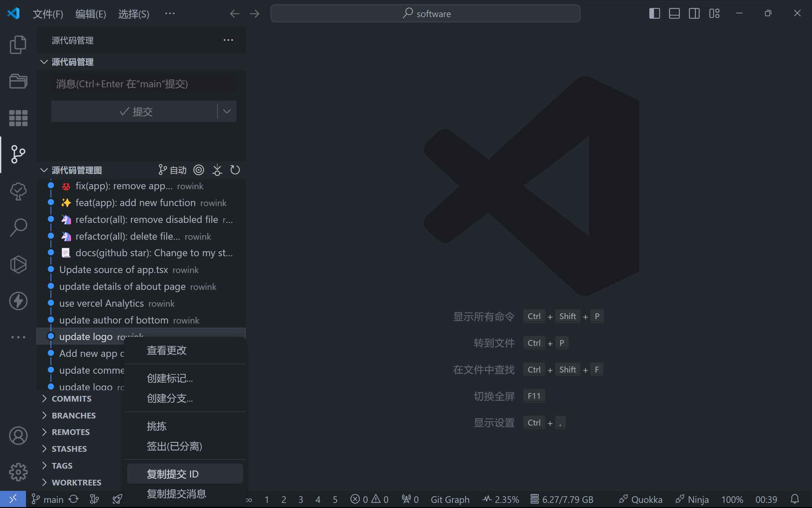Choose 签出(已分离) from context menu

pos(185,446)
